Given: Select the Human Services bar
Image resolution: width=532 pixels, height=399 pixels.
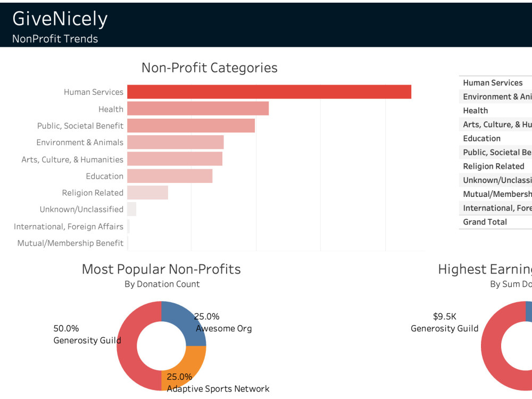Looking at the screenshot, I should (266, 92).
